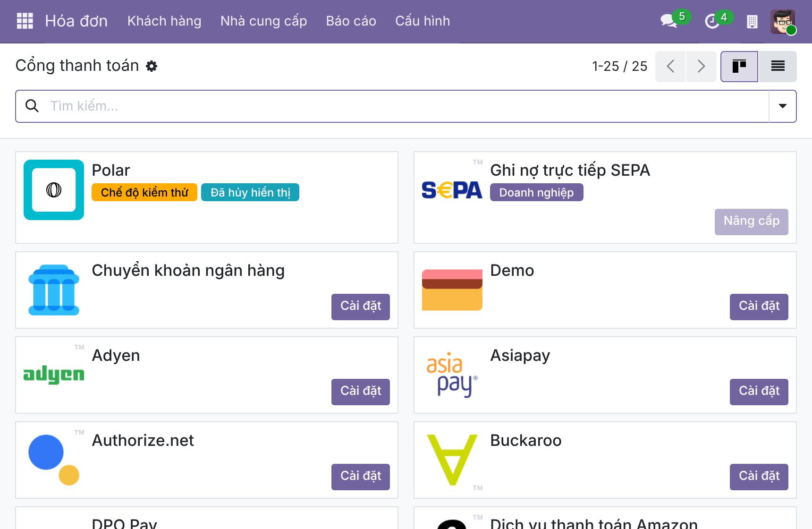Open the user avatar menu
Screen dimensions: 812x529
click(x=783, y=21)
